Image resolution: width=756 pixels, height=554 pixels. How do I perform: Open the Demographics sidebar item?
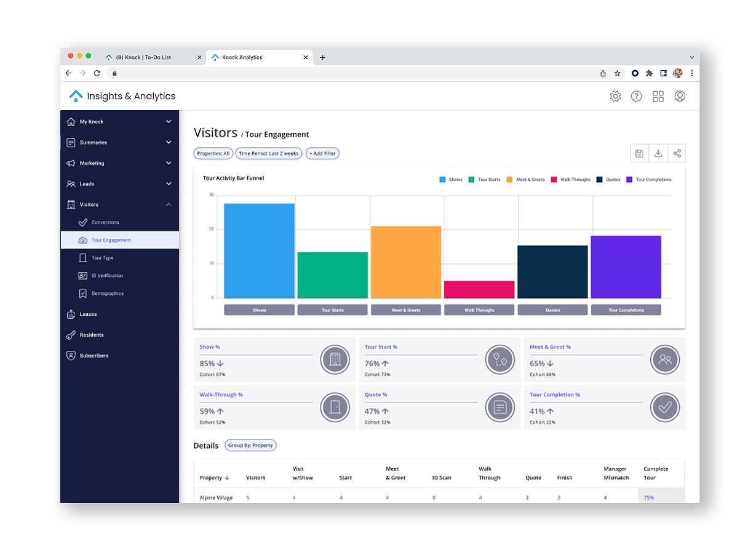pos(120,294)
